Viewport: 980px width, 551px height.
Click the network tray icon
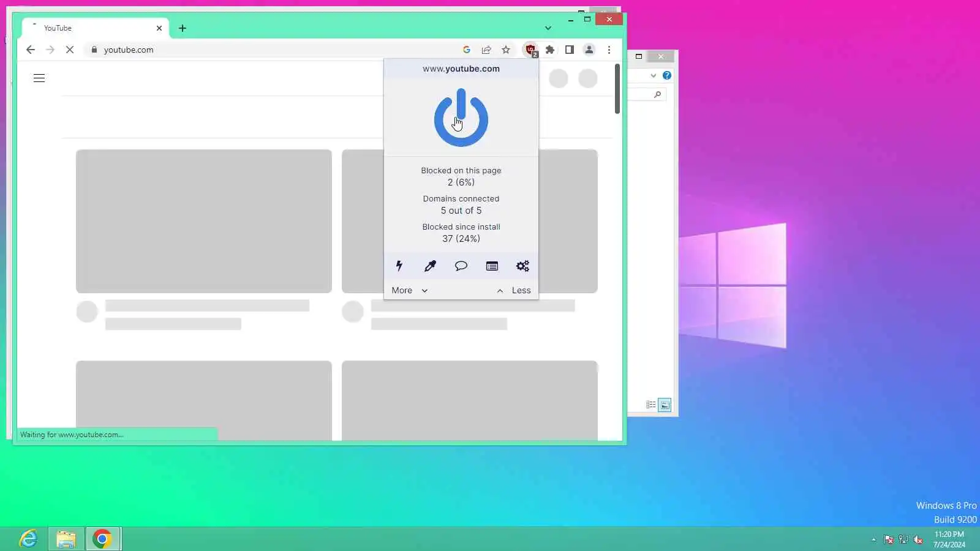click(x=903, y=539)
